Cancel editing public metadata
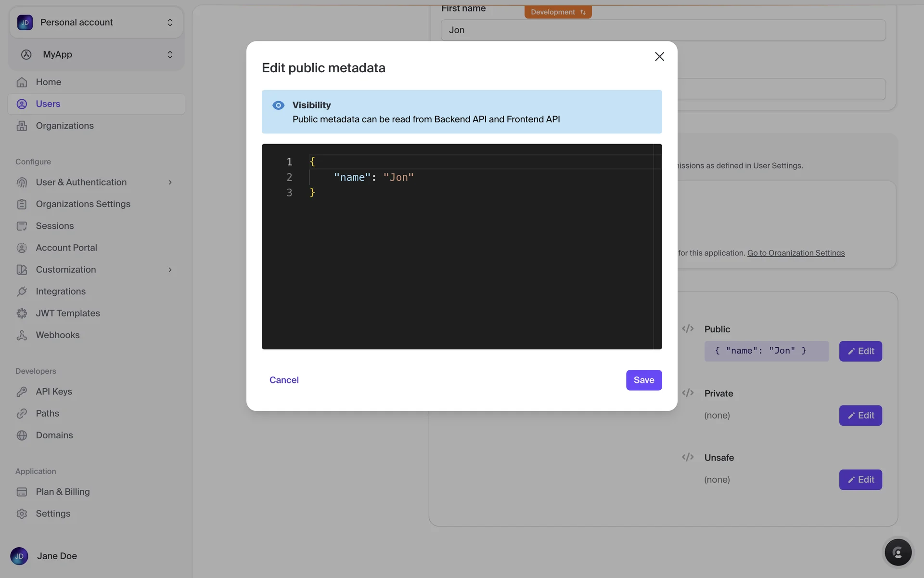The width and height of the screenshot is (924, 578). click(x=284, y=380)
